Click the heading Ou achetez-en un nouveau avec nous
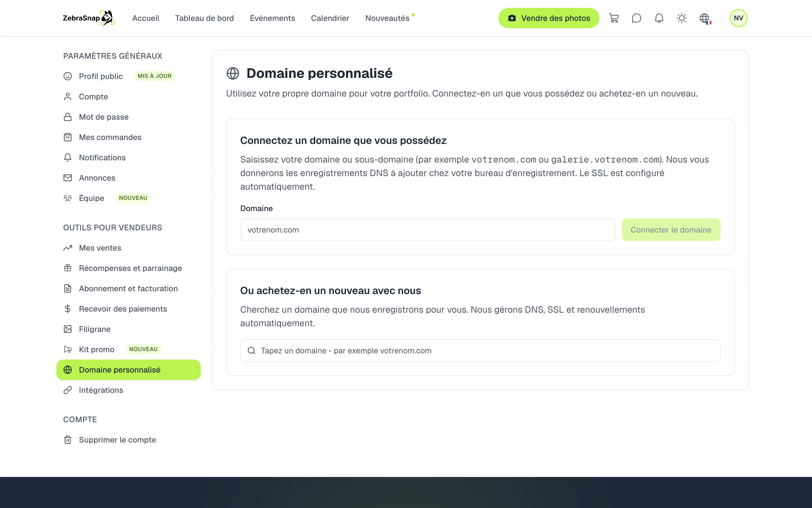The height and width of the screenshot is (508, 812). [330, 291]
